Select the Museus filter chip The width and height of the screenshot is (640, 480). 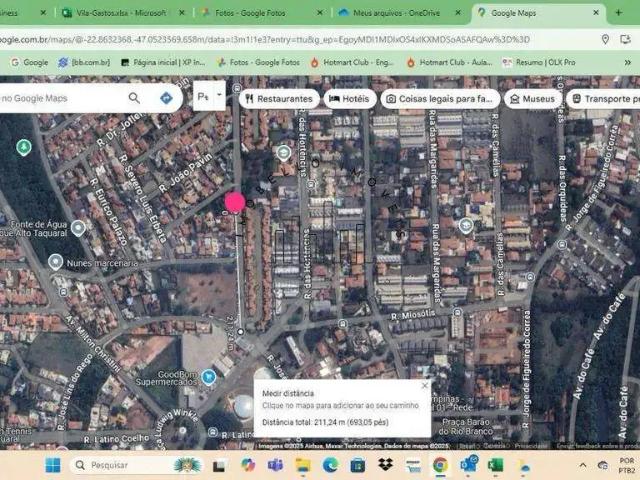[x=533, y=99]
